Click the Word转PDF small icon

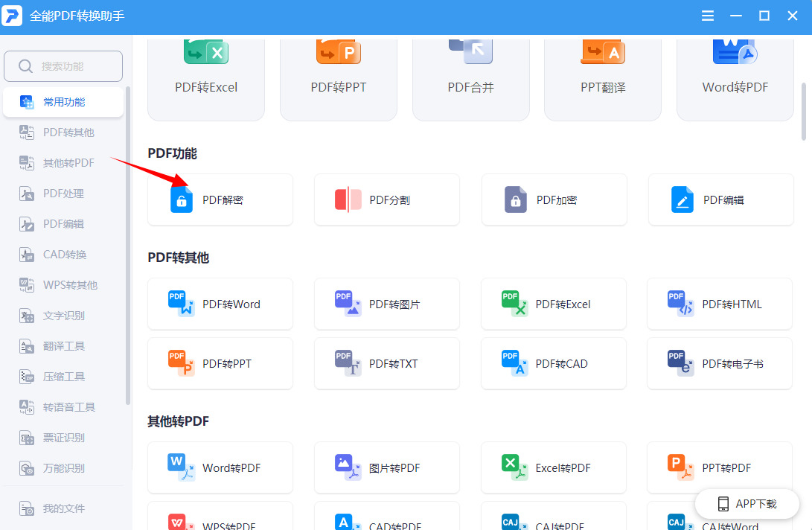pos(182,467)
